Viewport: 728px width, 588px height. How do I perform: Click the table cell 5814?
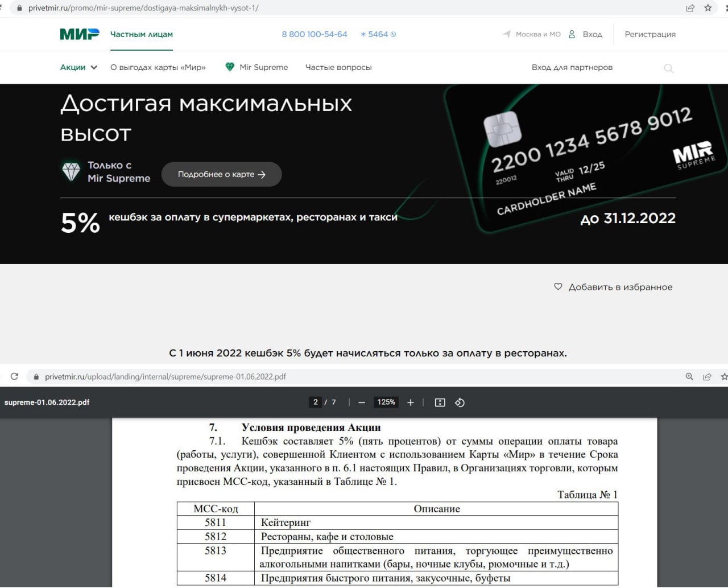(216, 578)
